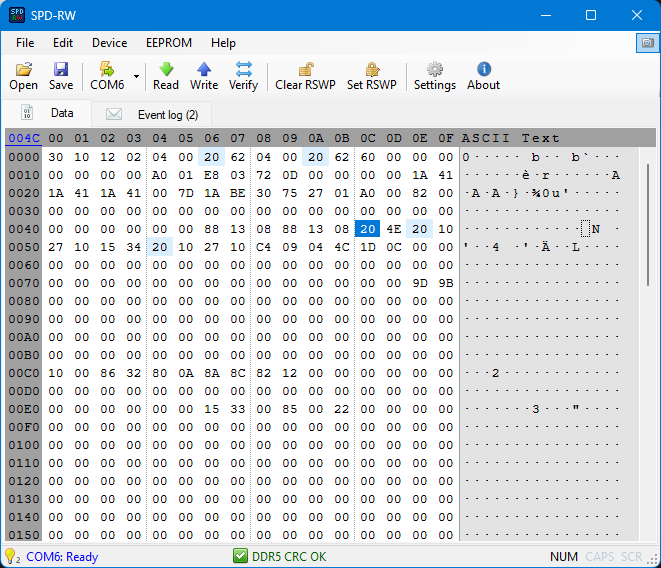Switch to the Event log (2) tab
This screenshot has height=568, width=661.
[152, 115]
